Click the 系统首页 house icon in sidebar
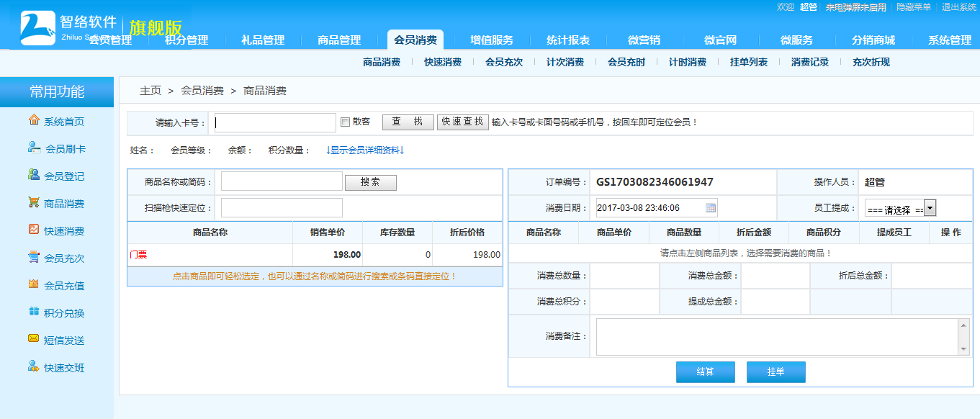 pos(34,120)
